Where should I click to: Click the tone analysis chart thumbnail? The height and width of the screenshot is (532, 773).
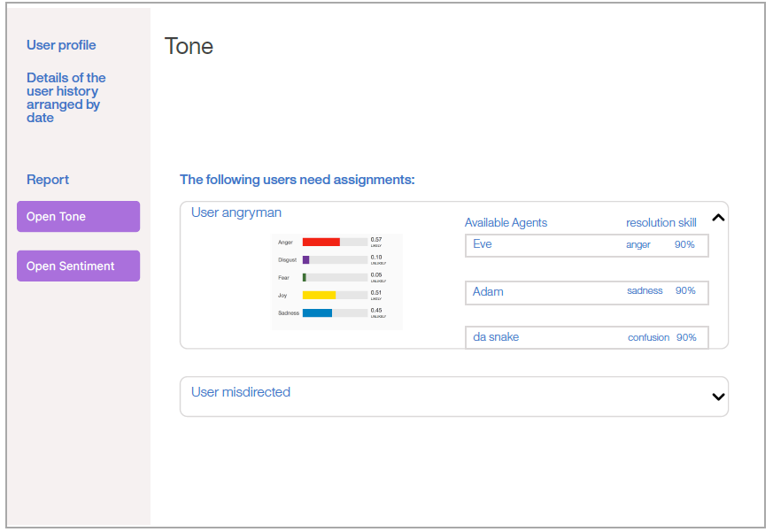[336, 281]
